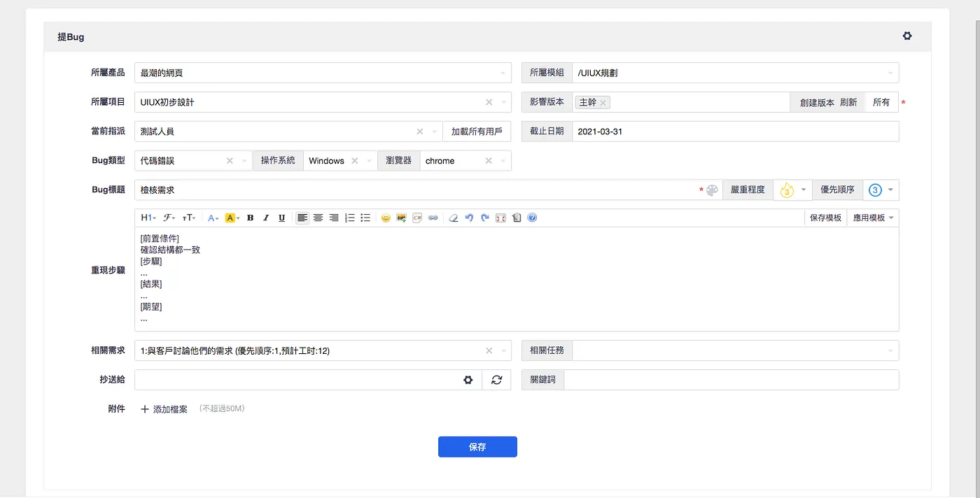Open 應用模板 dropdown
This screenshot has height=498, width=980.
pyautogui.click(x=873, y=218)
